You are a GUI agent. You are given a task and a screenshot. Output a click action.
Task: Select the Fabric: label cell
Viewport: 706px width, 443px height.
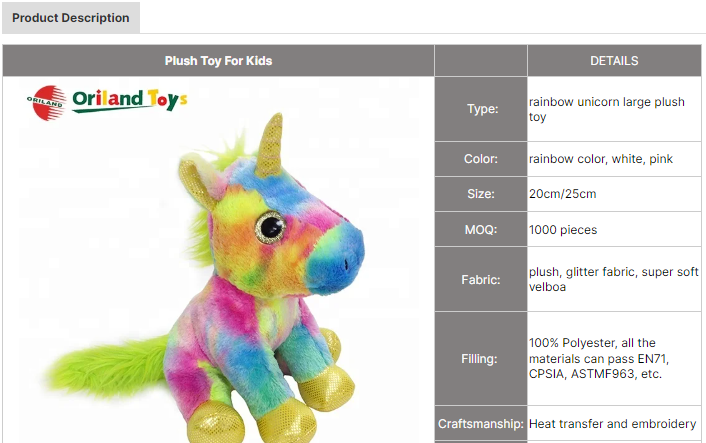[481, 280]
